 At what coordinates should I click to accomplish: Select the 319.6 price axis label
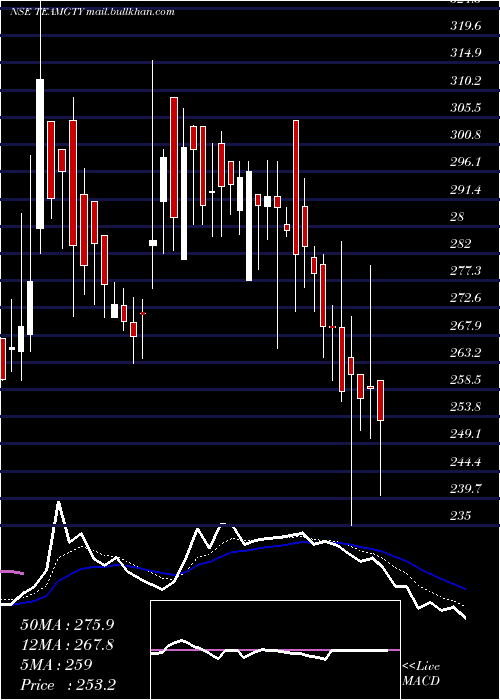pos(466,26)
